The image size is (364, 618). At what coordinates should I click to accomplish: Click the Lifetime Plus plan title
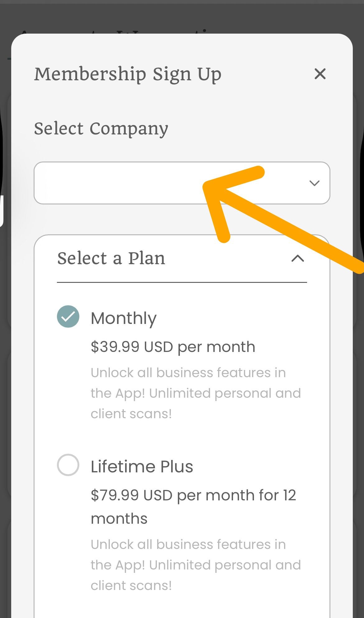click(x=142, y=466)
